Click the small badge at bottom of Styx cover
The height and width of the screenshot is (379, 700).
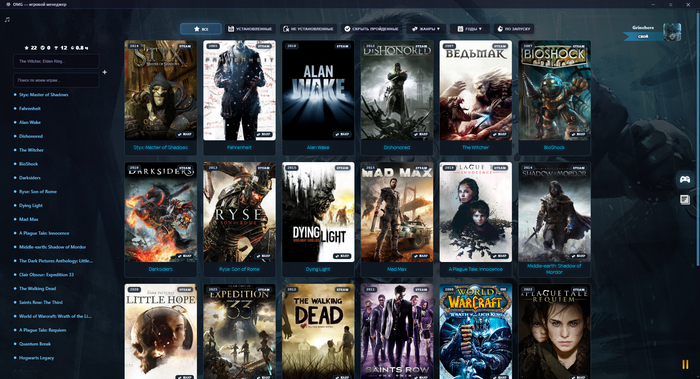184,134
